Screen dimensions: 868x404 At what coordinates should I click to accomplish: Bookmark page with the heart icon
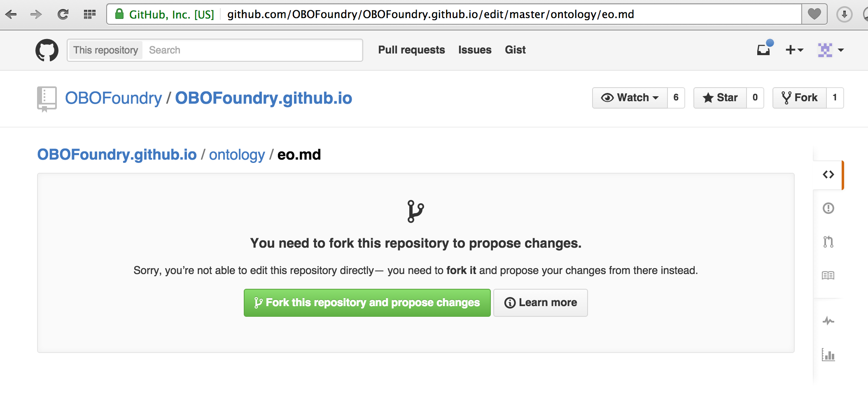coord(814,14)
